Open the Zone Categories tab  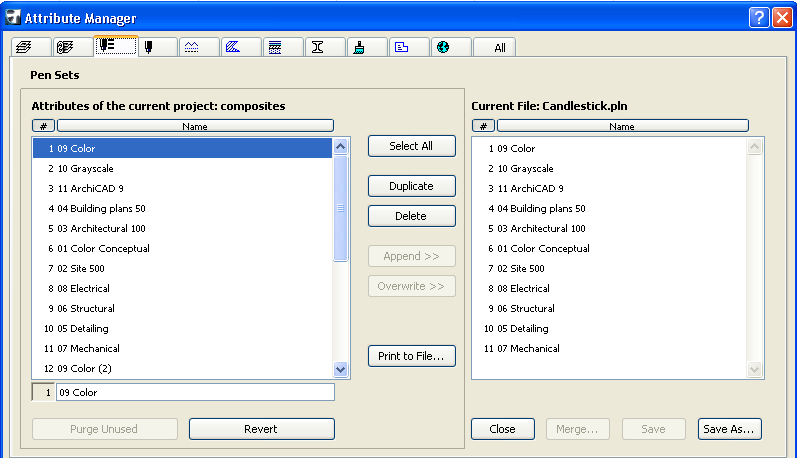(410, 47)
